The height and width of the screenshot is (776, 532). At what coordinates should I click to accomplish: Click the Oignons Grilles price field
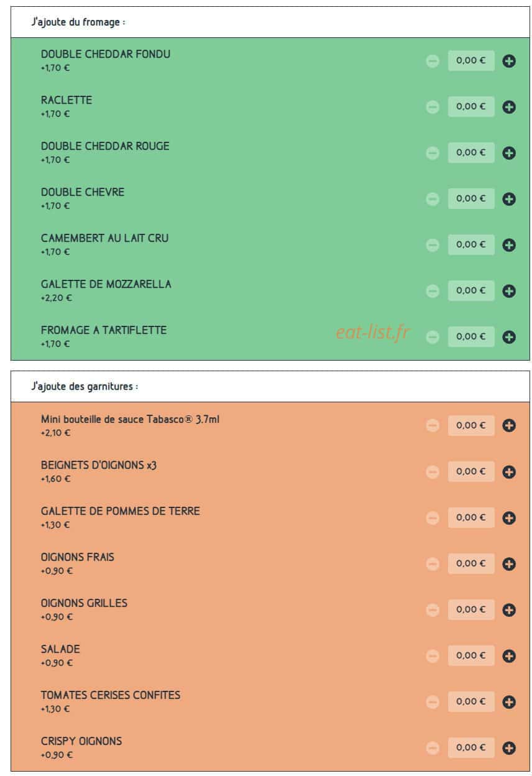(x=471, y=609)
